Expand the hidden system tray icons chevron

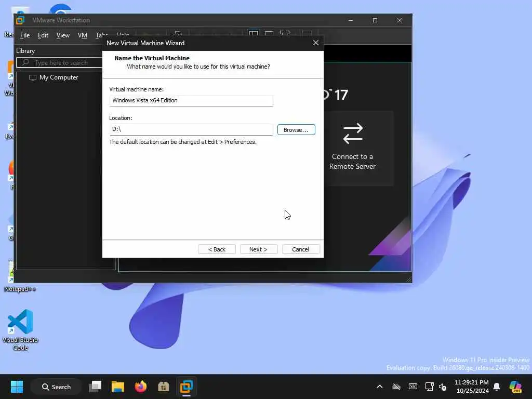tap(380, 387)
